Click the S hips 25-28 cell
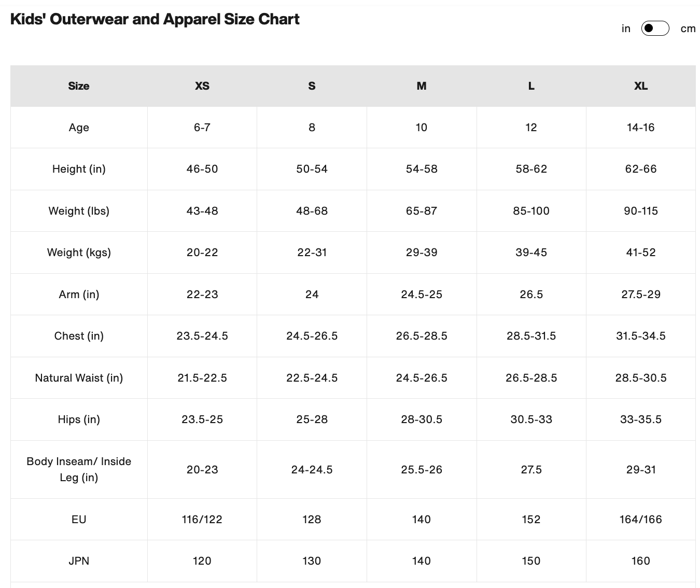Viewport: 700px width, 588px height. 312,419
